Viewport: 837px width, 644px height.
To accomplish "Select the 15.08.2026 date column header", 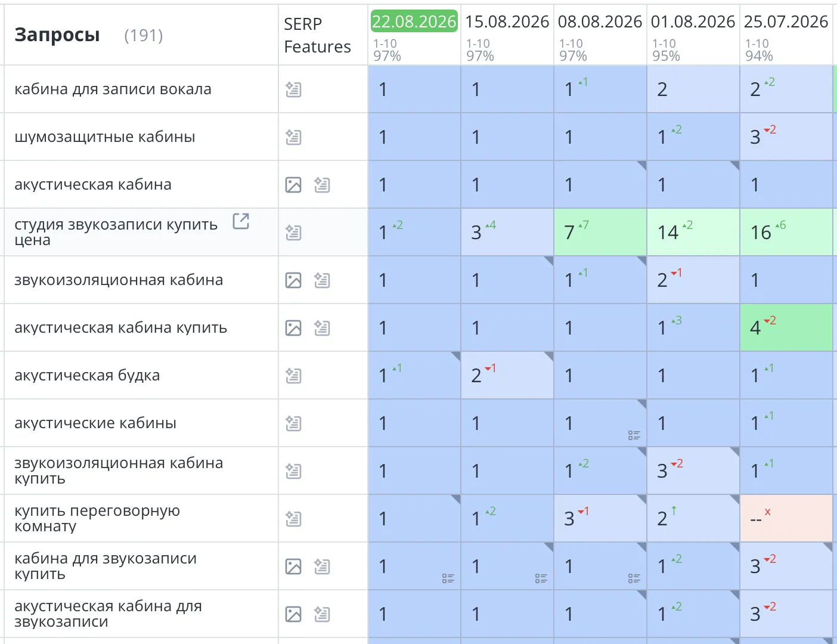I will [x=507, y=21].
